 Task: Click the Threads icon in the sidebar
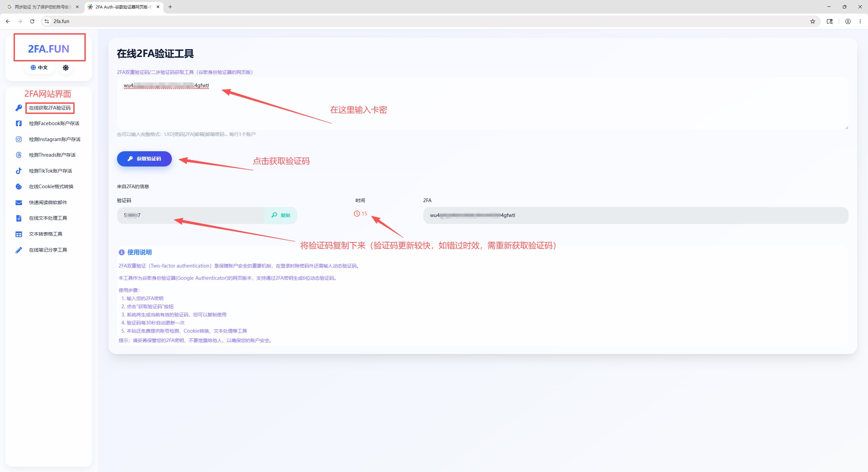point(19,155)
